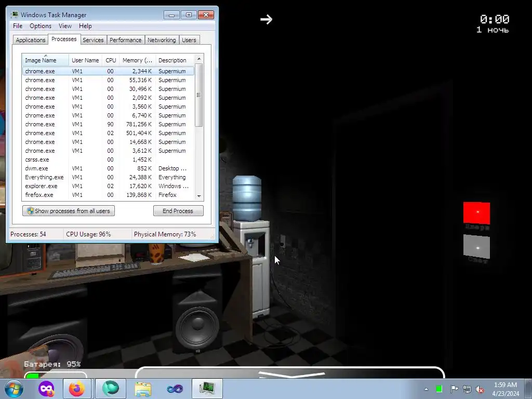Launch the blue infinity-loop taskbar icon

click(175, 389)
